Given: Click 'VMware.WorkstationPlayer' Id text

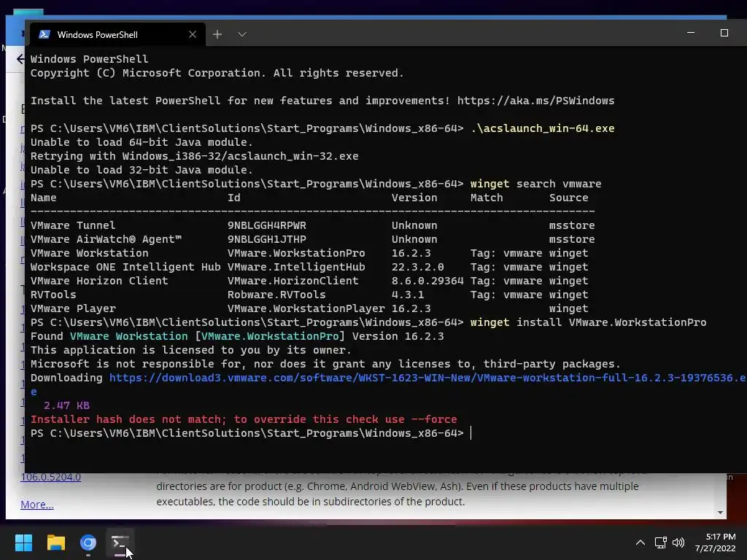Looking at the screenshot, I should (x=306, y=308).
